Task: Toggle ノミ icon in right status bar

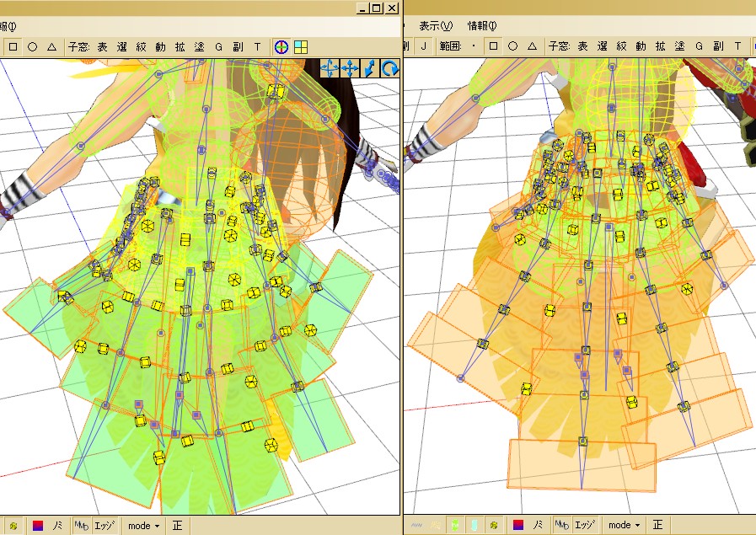Action: pyautogui.click(x=538, y=524)
